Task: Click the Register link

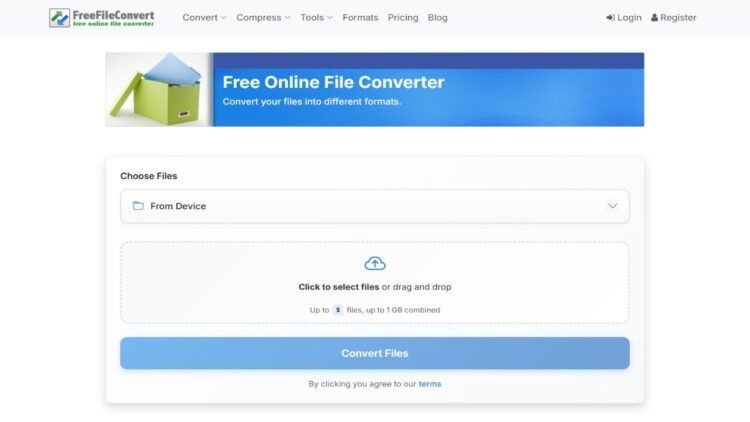Action: click(673, 18)
